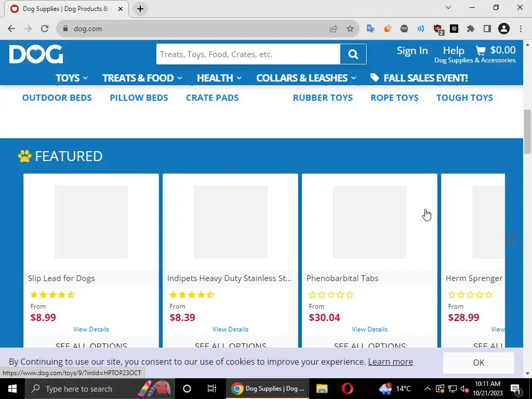The image size is (532, 399).
Task: View Details for Indipets Heavy Duty
Action: click(x=230, y=329)
